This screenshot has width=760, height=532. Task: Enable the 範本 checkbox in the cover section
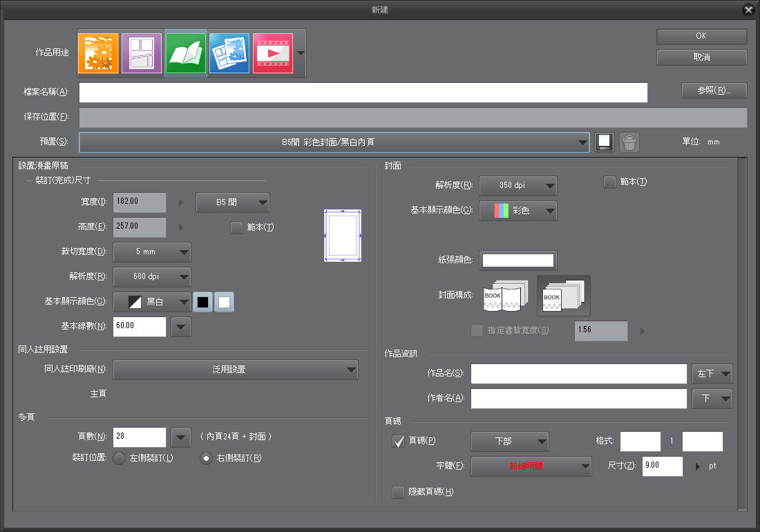point(609,182)
